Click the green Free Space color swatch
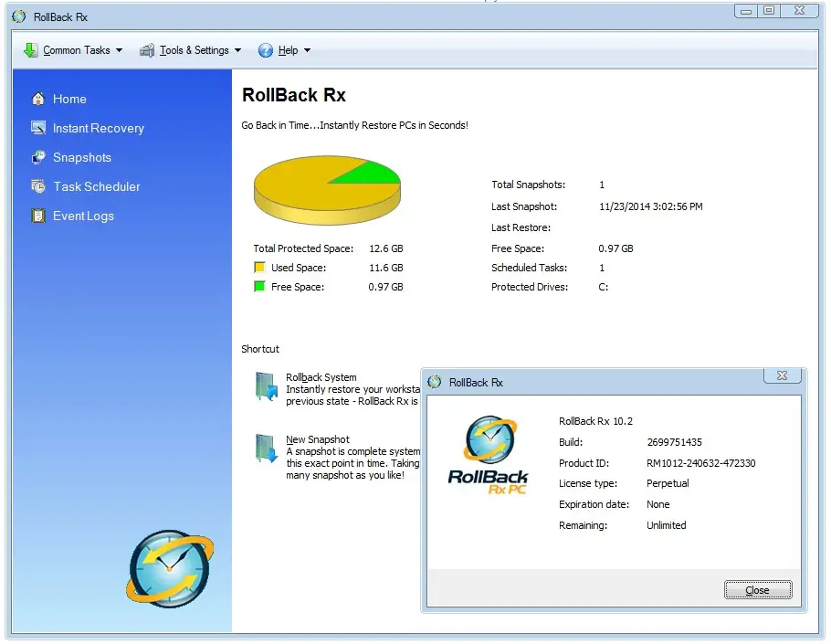 tap(259, 287)
